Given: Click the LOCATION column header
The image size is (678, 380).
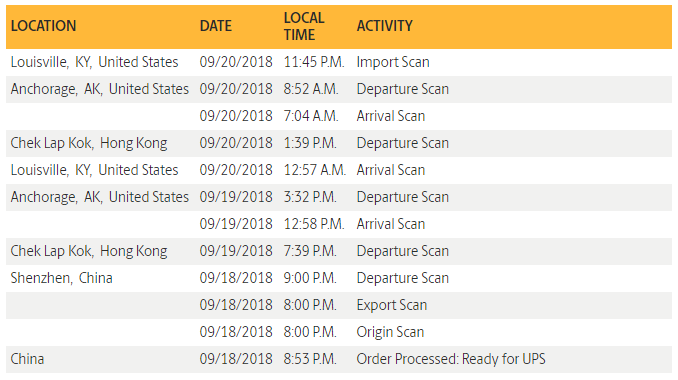Looking at the screenshot, I should 43,26.
